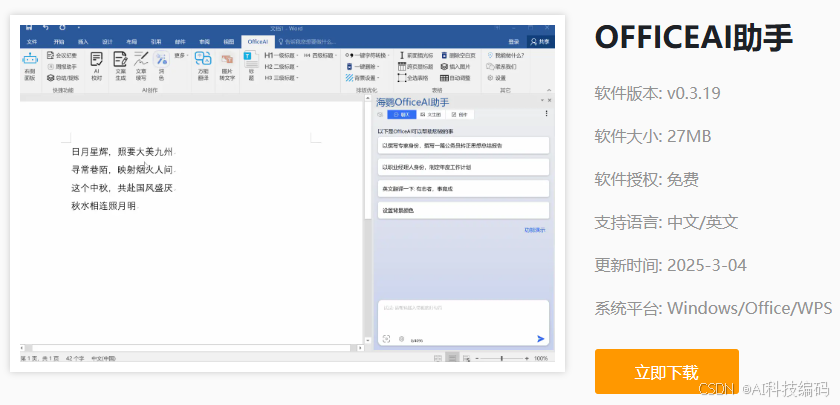Switch to the 插入 Insert tab

[83, 41]
